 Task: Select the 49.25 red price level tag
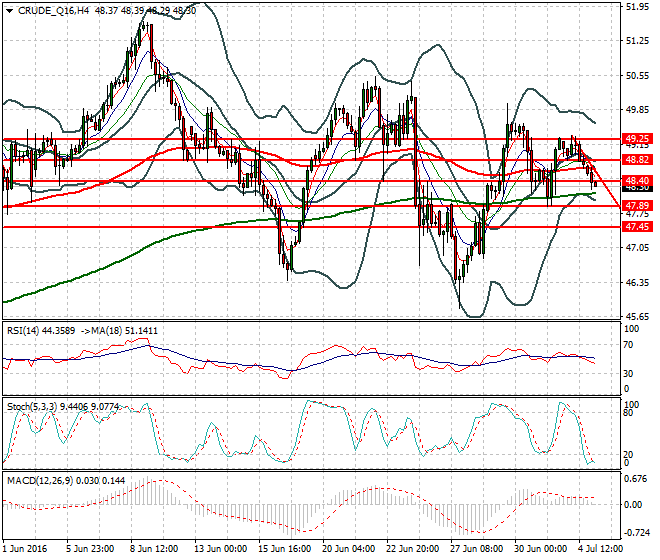(x=637, y=138)
